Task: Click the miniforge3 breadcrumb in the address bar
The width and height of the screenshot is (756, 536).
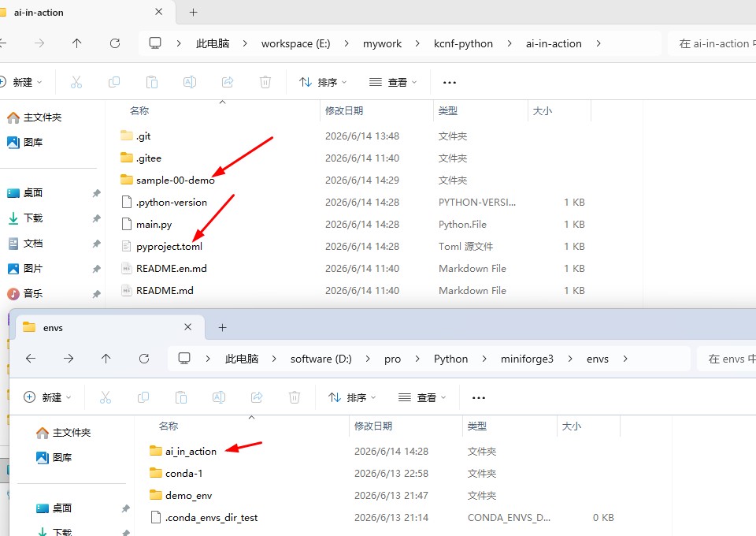Action: tap(527, 359)
